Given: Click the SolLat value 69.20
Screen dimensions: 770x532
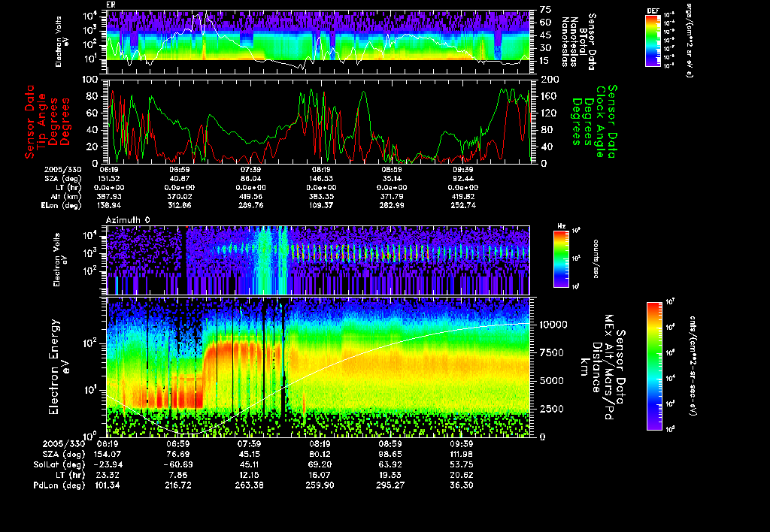Looking at the screenshot, I should 320,465.
